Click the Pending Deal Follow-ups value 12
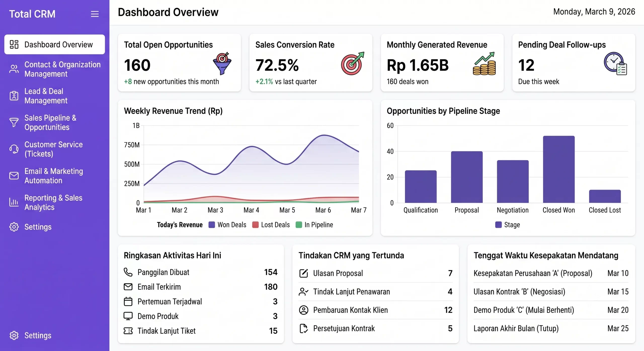 click(x=526, y=65)
